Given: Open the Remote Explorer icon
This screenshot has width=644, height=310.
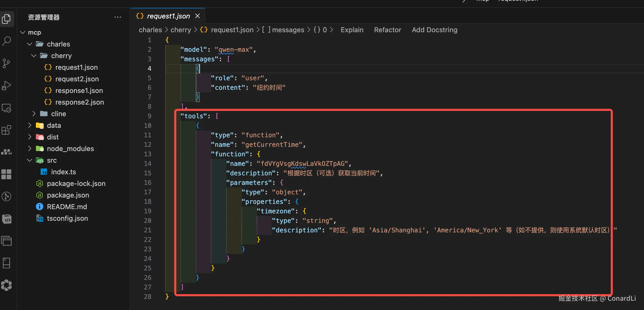Looking at the screenshot, I should (6, 108).
